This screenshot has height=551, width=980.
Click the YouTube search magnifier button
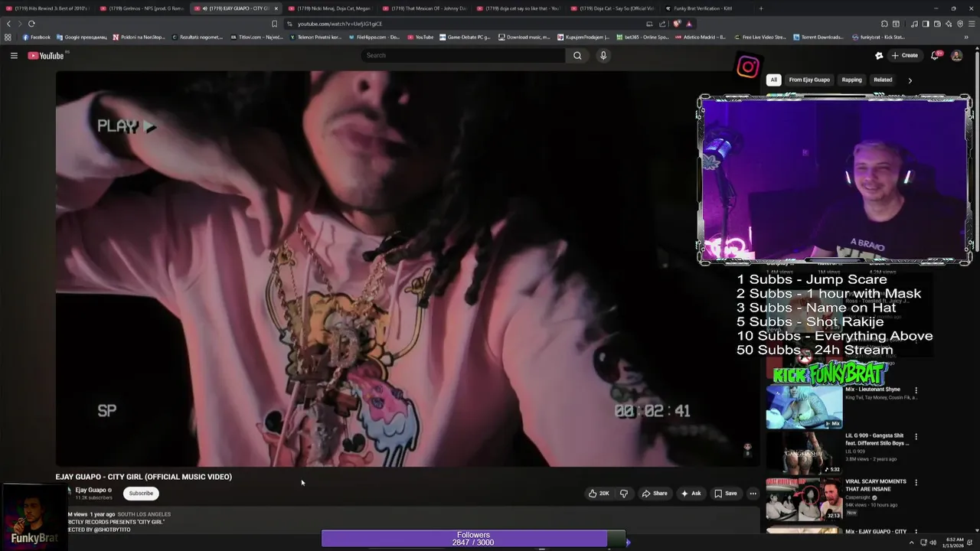pos(577,55)
